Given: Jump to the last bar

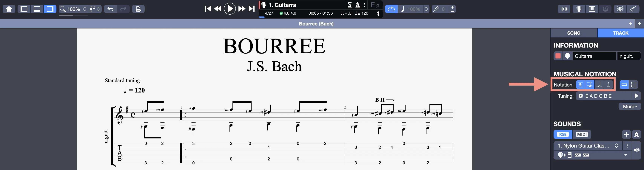Looking at the screenshot, I should pos(252,9).
